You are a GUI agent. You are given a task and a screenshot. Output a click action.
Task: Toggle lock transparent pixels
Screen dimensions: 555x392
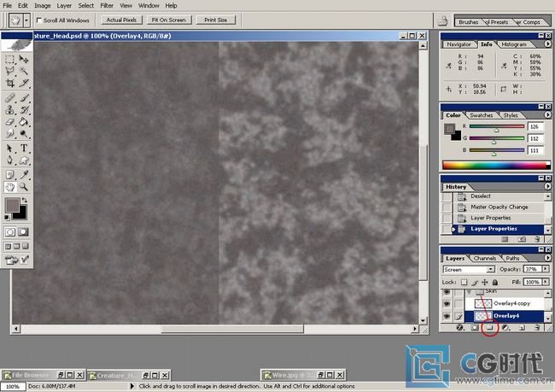coord(464,282)
